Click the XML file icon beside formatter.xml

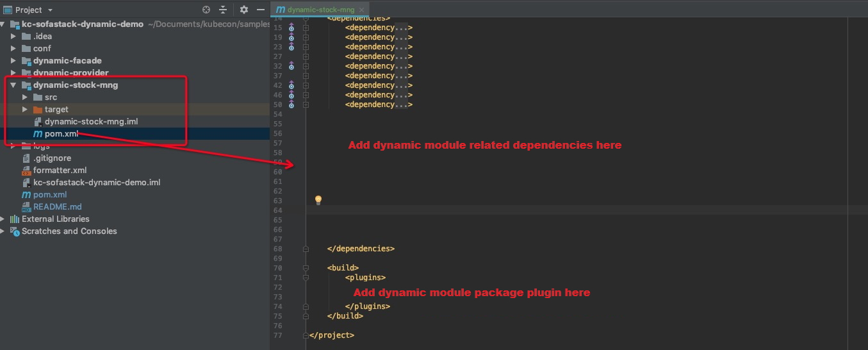[x=26, y=171]
